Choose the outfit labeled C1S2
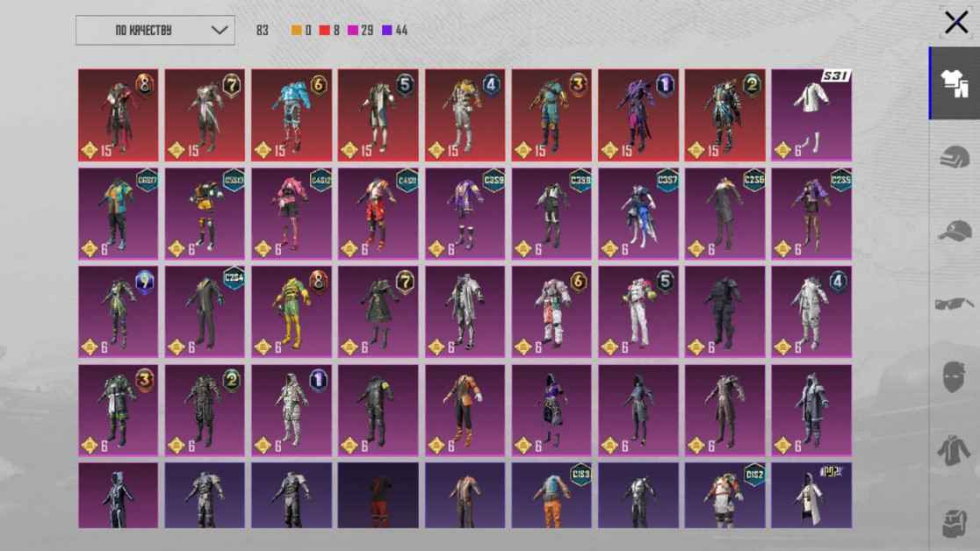980x551 pixels. 725,496
